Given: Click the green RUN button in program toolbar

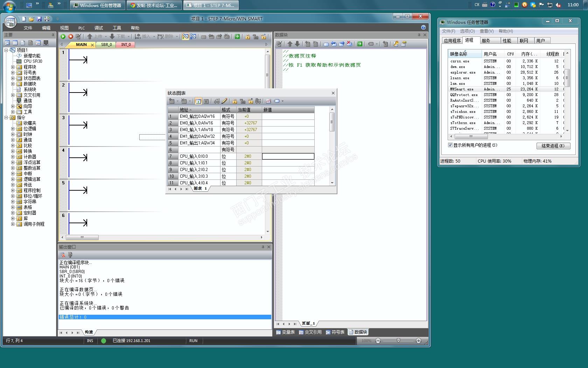Looking at the screenshot, I should 63,36.
